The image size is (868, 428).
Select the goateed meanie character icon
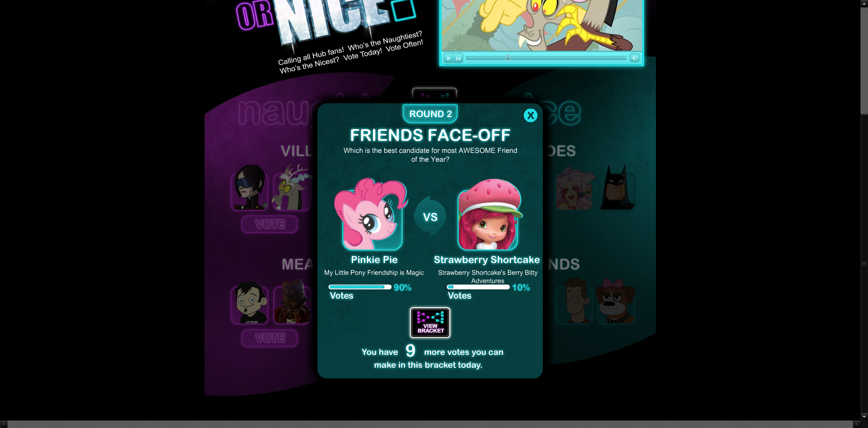tap(250, 302)
